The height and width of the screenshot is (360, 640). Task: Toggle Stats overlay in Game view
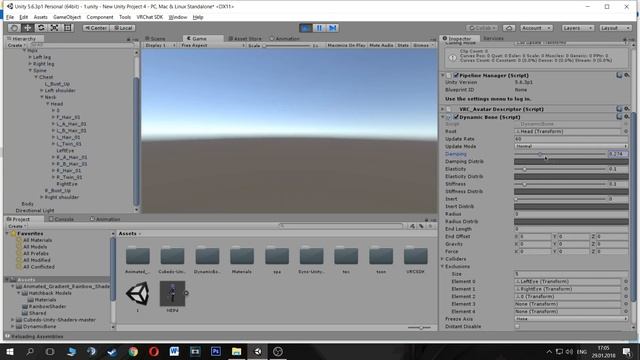pos(403,45)
